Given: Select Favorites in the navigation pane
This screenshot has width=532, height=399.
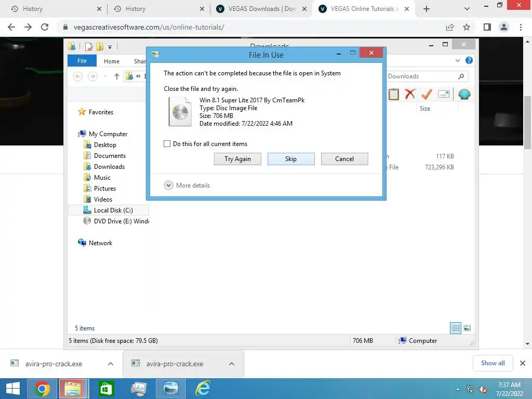Looking at the screenshot, I should point(101,112).
